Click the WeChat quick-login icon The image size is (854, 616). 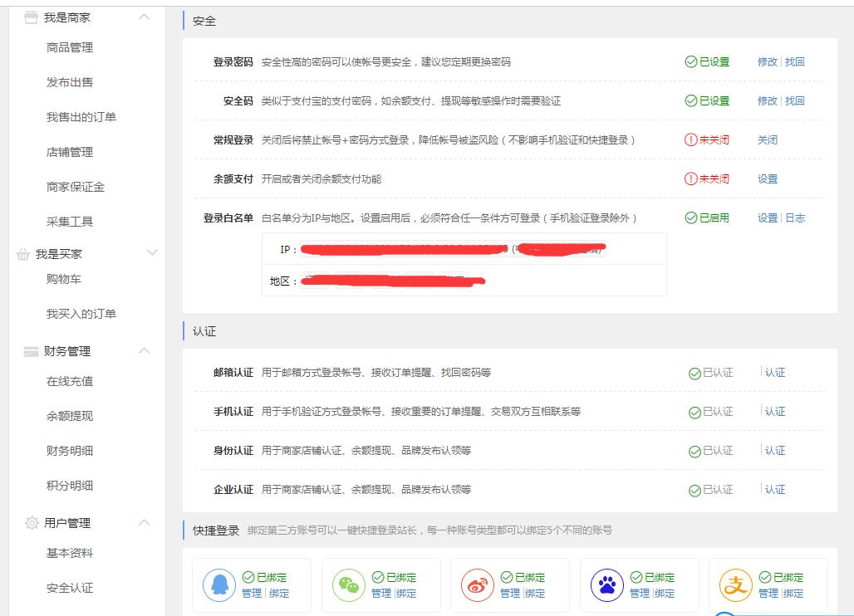coord(348,586)
